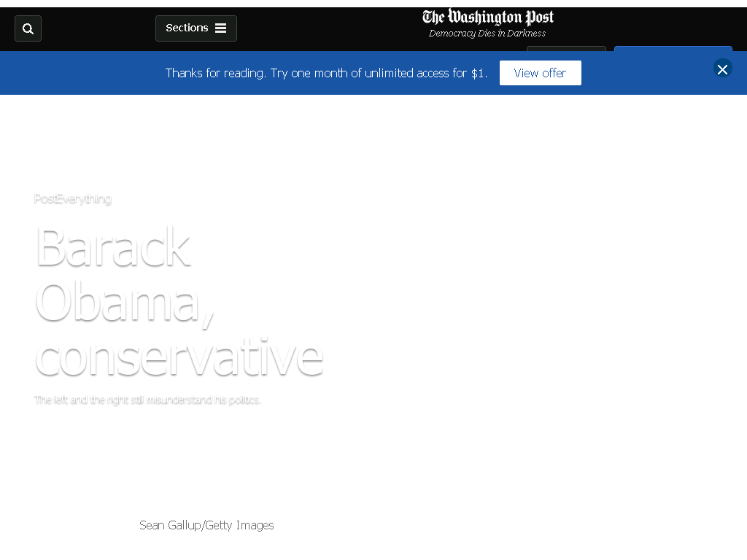
Task: Click the Democracy Dies in Darkness tagline
Action: pos(487,34)
